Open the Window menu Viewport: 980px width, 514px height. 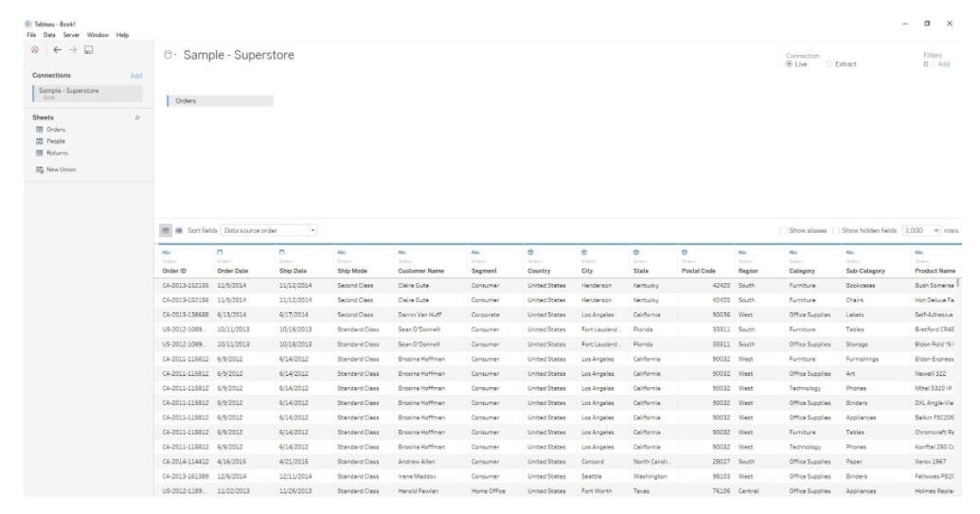tap(98, 35)
